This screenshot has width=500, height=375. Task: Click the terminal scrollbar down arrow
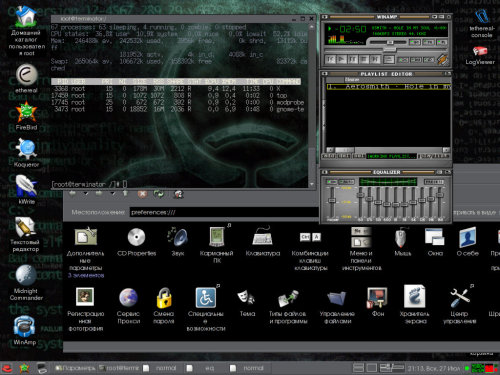click(x=312, y=184)
